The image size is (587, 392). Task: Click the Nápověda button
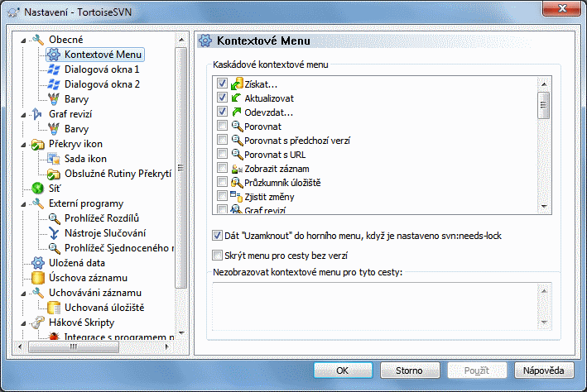(x=544, y=370)
